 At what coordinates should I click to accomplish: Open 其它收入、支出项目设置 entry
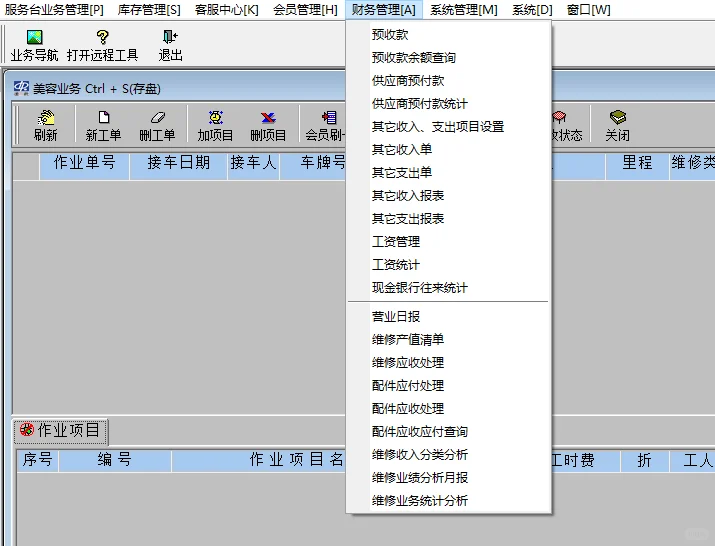449,126
